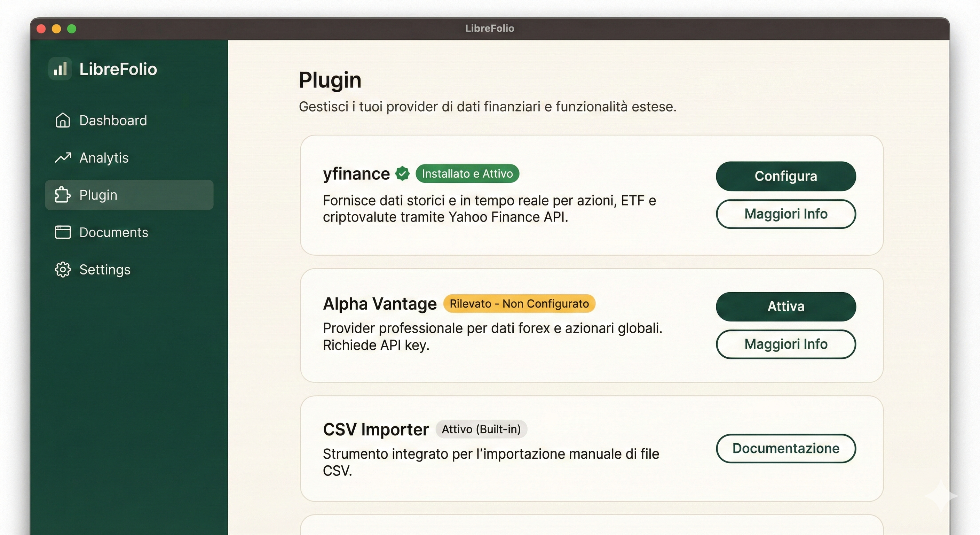
Task: Configure the yfinance plugin
Action: coord(785,176)
